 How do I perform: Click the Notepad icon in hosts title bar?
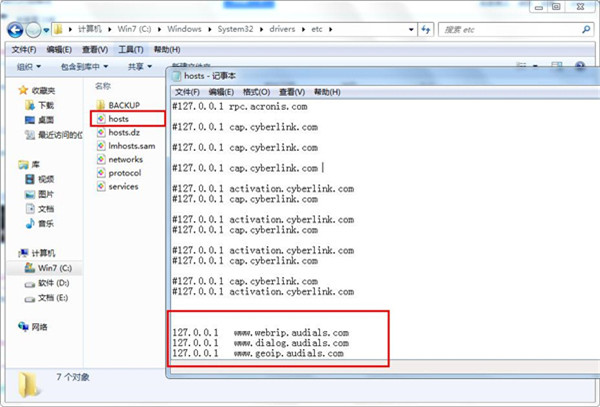(176, 76)
